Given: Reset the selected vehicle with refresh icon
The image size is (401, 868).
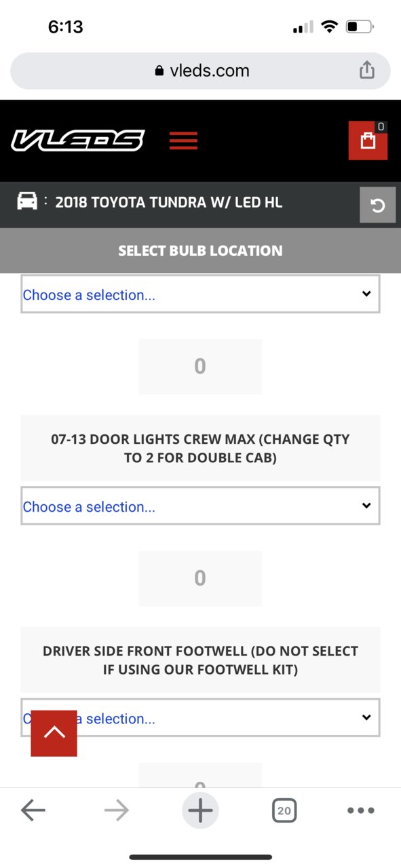Looking at the screenshot, I should [x=377, y=205].
